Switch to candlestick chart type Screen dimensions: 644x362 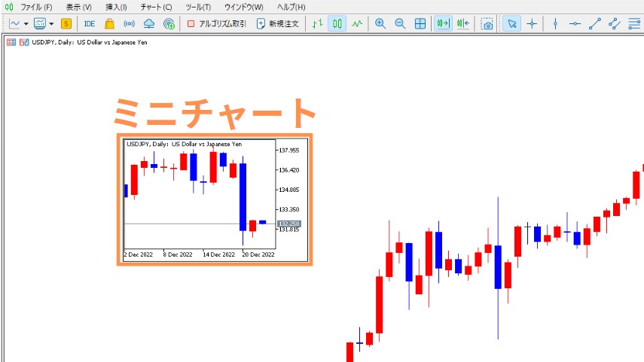point(337,24)
